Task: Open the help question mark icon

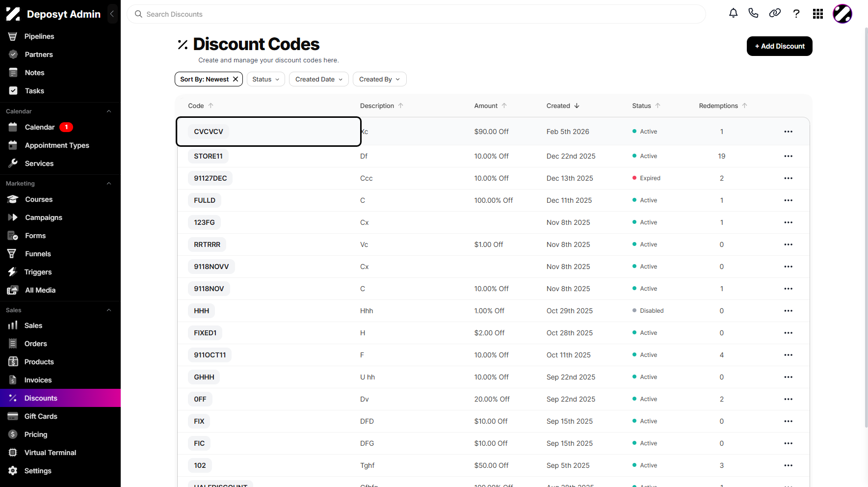Action: pos(796,14)
